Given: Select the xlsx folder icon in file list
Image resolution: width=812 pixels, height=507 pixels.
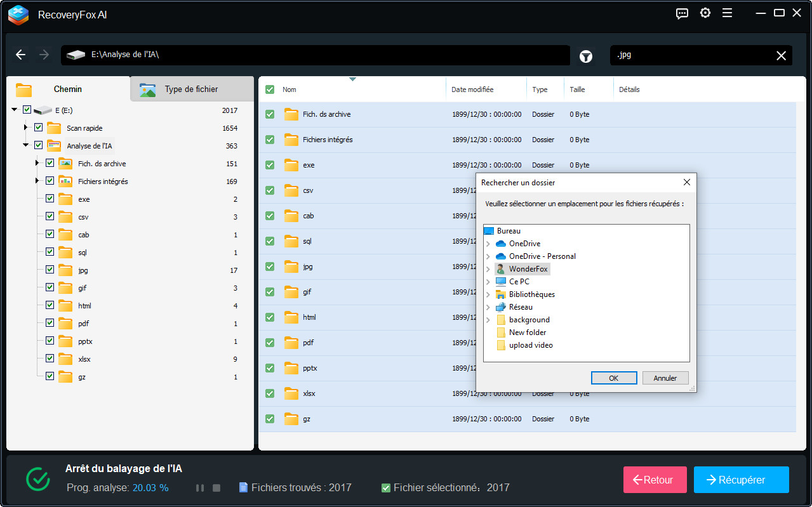Looking at the screenshot, I should coord(291,393).
